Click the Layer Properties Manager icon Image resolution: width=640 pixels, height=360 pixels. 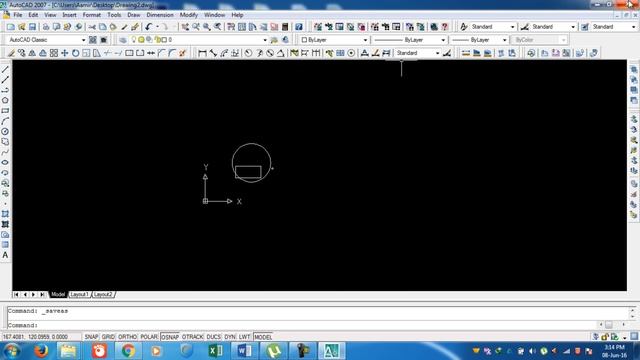click(123, 40)
